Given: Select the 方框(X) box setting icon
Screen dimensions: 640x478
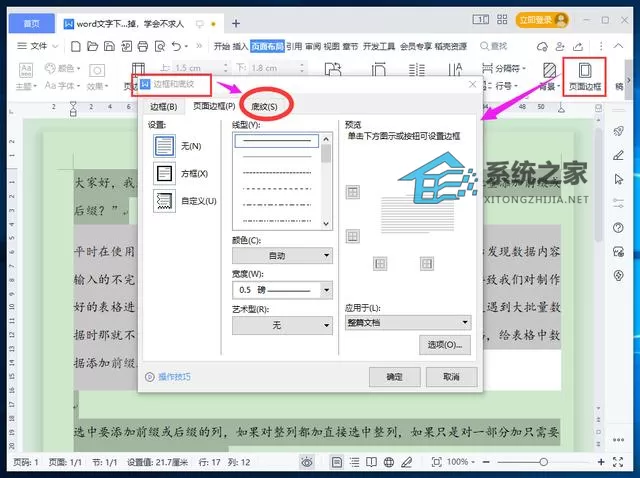Looking at the screenshot, I should 164,173.
